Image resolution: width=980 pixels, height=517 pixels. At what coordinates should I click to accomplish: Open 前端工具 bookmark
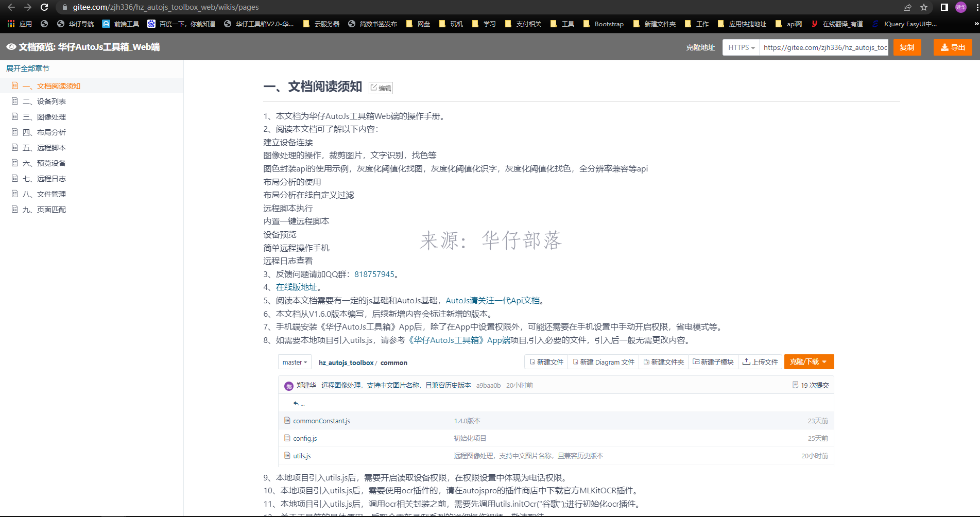click(x=121, y=24)
